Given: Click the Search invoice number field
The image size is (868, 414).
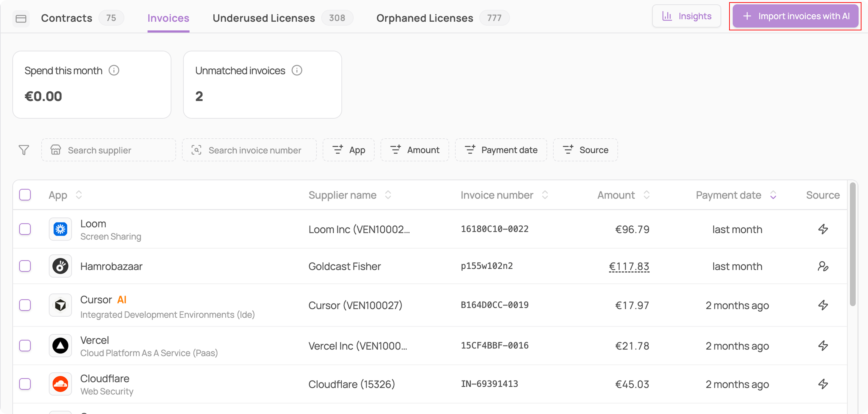Looking at the screenshot, I should coord(249,150).
